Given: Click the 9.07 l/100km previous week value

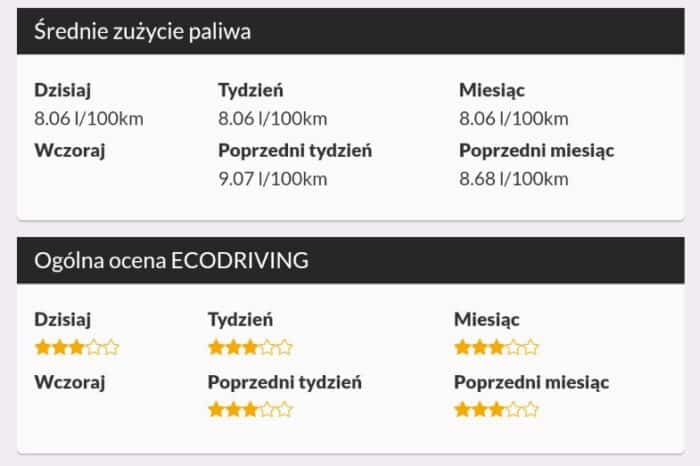Looking at the screenshot, I should click(273, 180).
